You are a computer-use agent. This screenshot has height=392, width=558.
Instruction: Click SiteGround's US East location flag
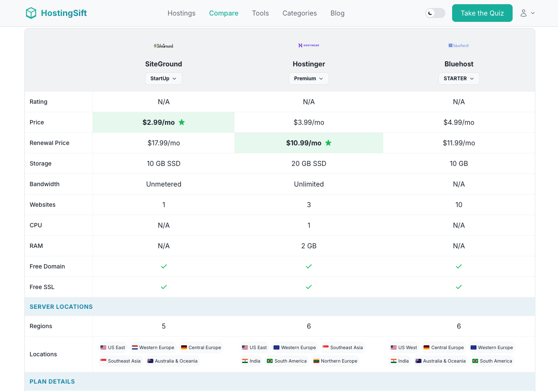[103, 347]
